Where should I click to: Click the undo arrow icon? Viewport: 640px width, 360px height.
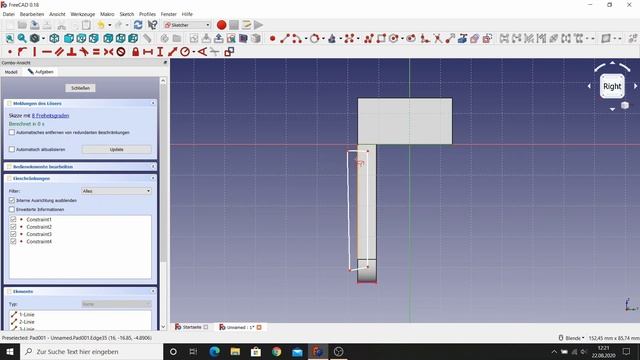pyautogui.click(x=101, y=25)
